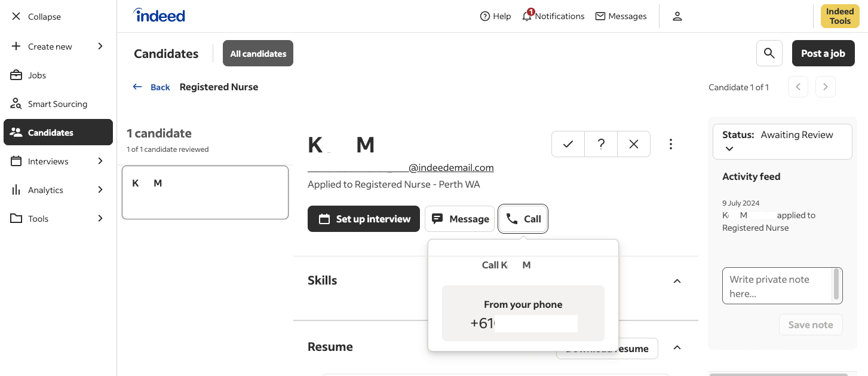Viewport: 868px width, 376px height.
Task: Mark candidate as maybe with question mark
Action: tap(601, 144)
